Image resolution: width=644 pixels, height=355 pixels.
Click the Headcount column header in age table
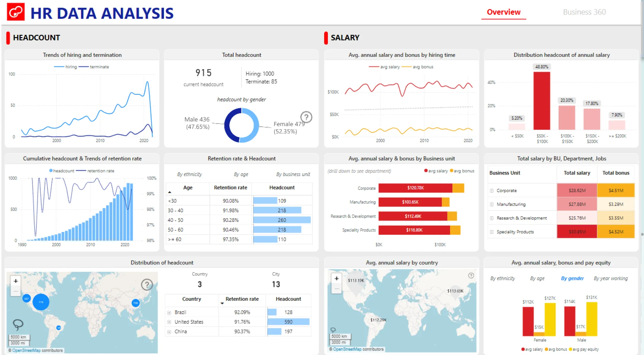(x=282, y=188)
